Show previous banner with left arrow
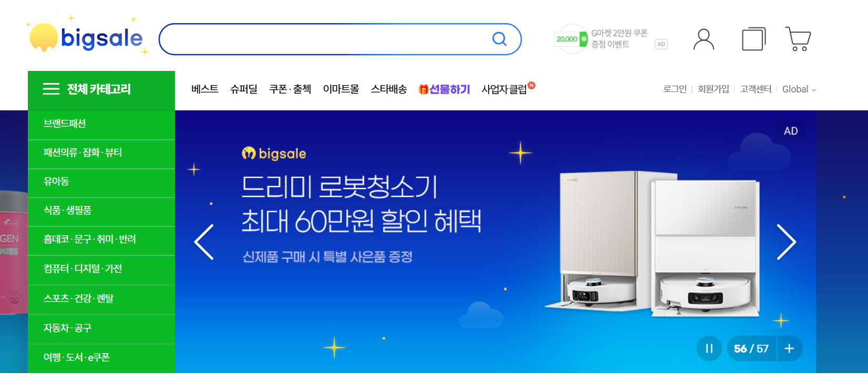Screen dimensions: 868x392 coord(204,242)
